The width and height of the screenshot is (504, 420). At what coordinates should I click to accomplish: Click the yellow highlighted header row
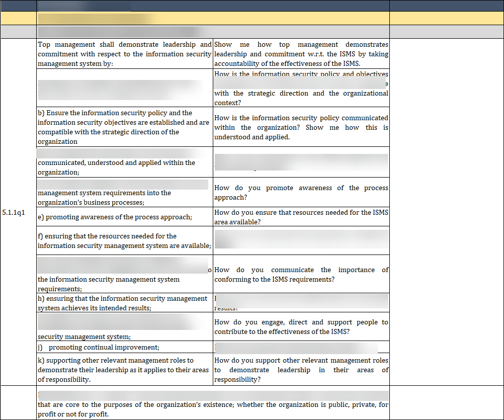pyautogui.click(x=251, y=18)
